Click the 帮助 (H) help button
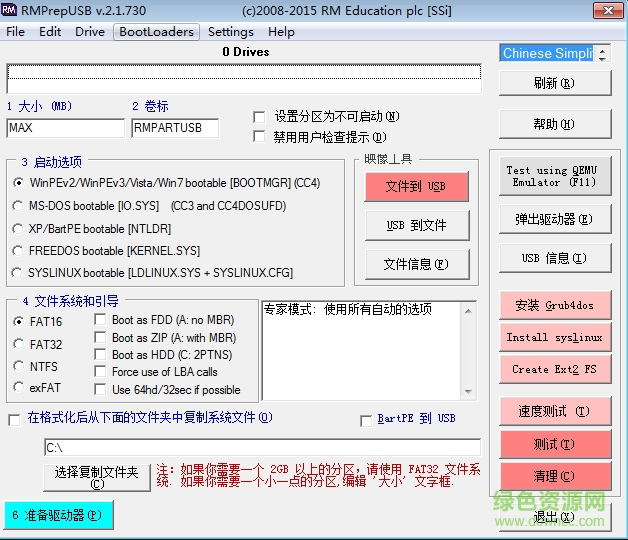 (555, 124)
